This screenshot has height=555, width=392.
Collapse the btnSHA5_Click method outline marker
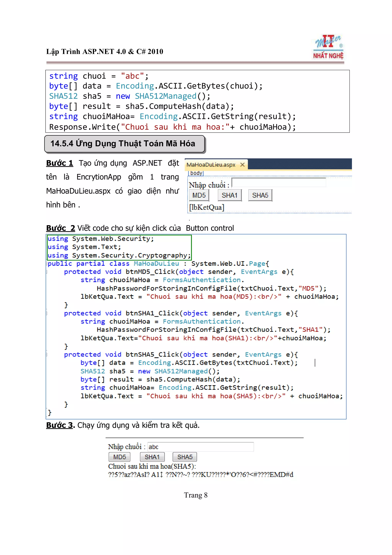click(47, 355)
